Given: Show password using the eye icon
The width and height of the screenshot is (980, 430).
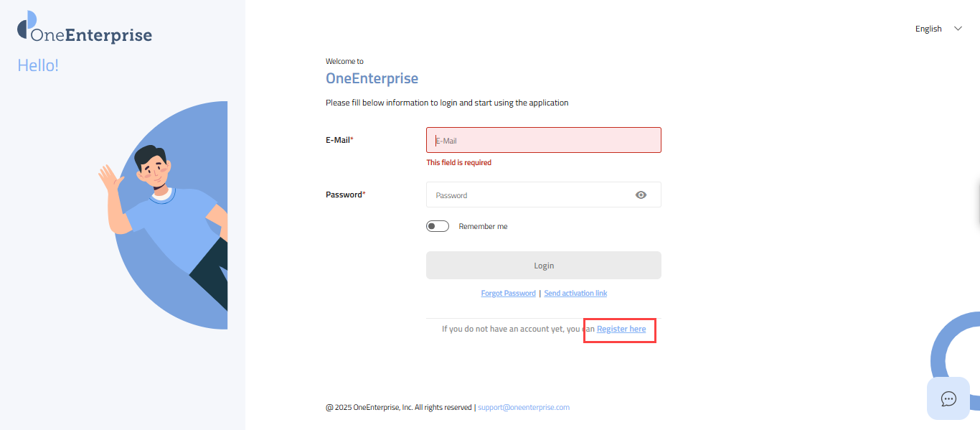Looking at the screenshot, I should click(x=641, y=195).
